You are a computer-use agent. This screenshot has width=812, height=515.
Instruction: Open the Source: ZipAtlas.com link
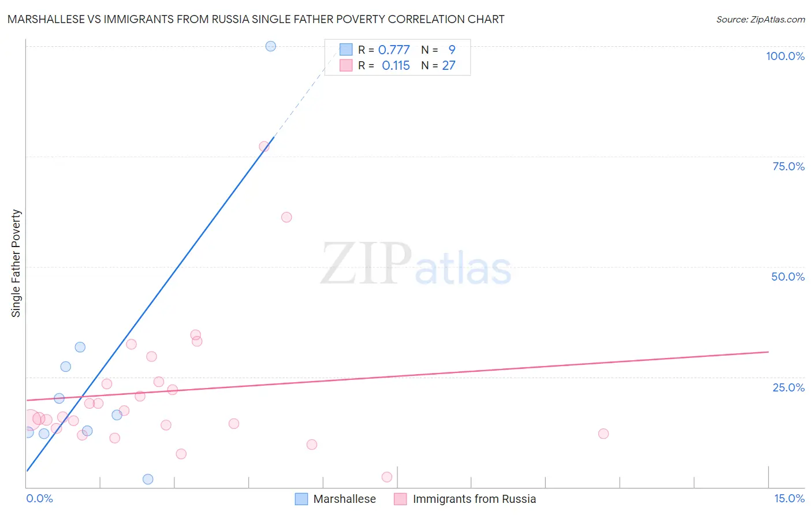761,19
